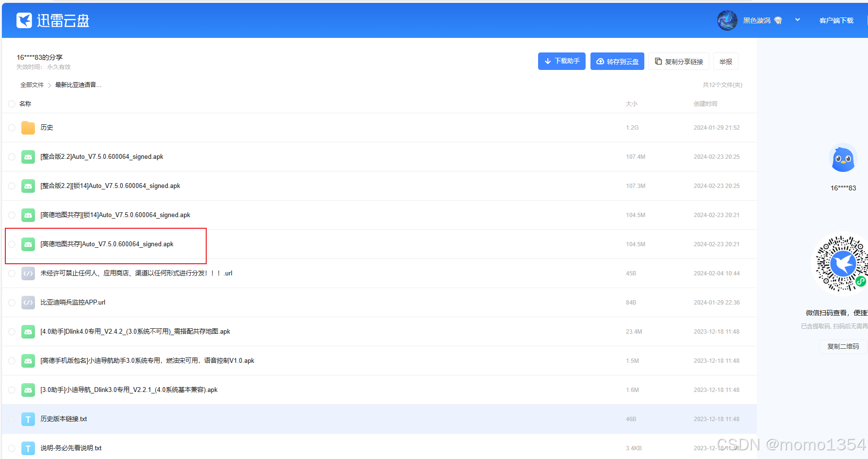Image resolution: width=868 pixels, height=459 pixels.
Task: Go to 全部文件 breadcrumb
Action: pos(32,85)
